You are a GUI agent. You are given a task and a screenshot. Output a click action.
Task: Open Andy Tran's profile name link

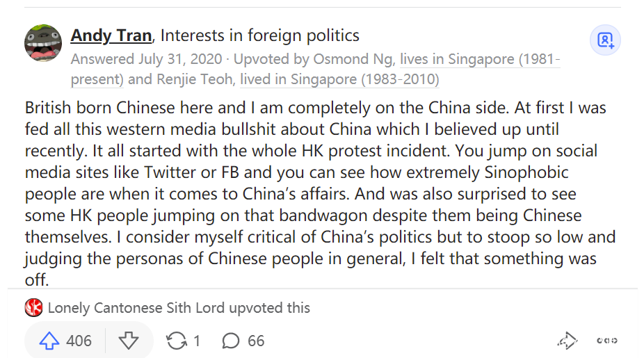pos(111,35)
